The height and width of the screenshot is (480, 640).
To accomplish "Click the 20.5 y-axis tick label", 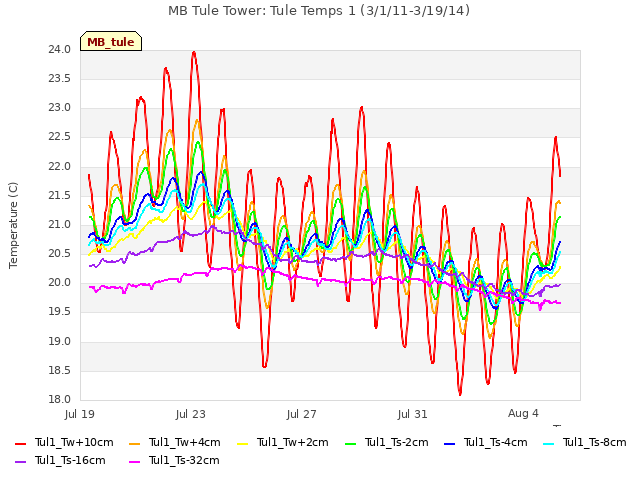I will pyautogui.click(x=60, y=254).
